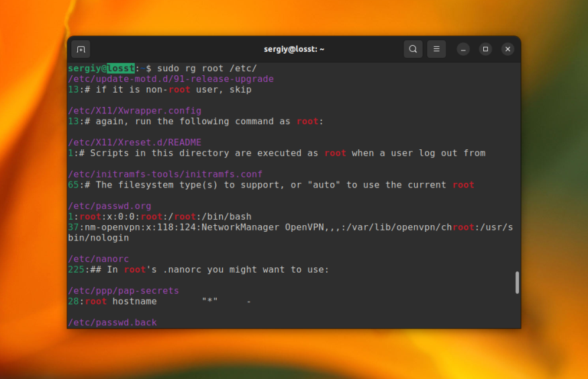
Task: Click the /etc/passwd.back file path
Action: click(112, 323)
